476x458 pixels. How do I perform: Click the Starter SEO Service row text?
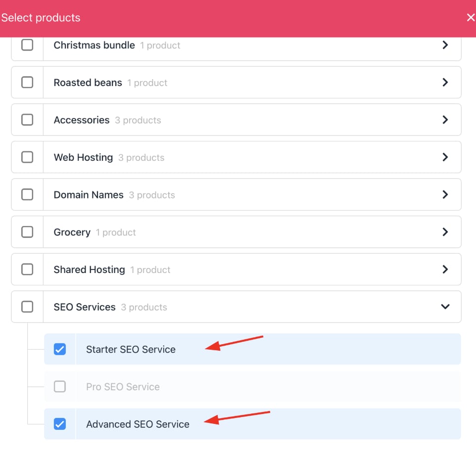click(x=131, y=349)
